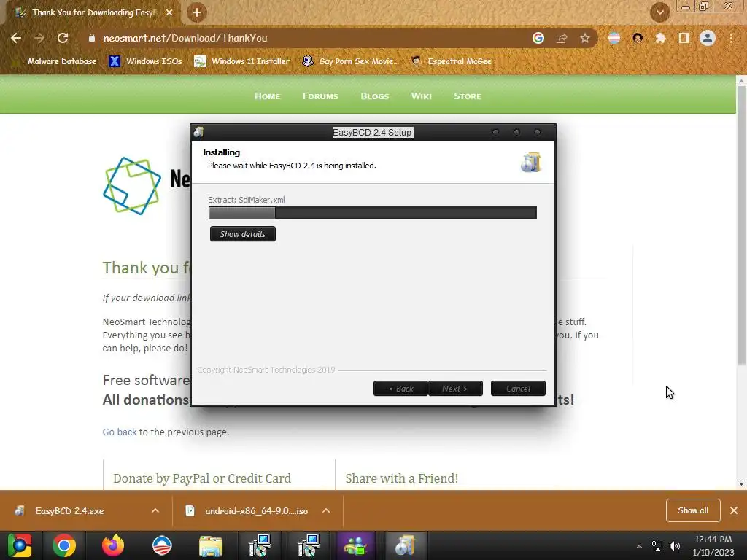Open the volume tray icon
Screen dimensions: 747x560
(675, 546)
